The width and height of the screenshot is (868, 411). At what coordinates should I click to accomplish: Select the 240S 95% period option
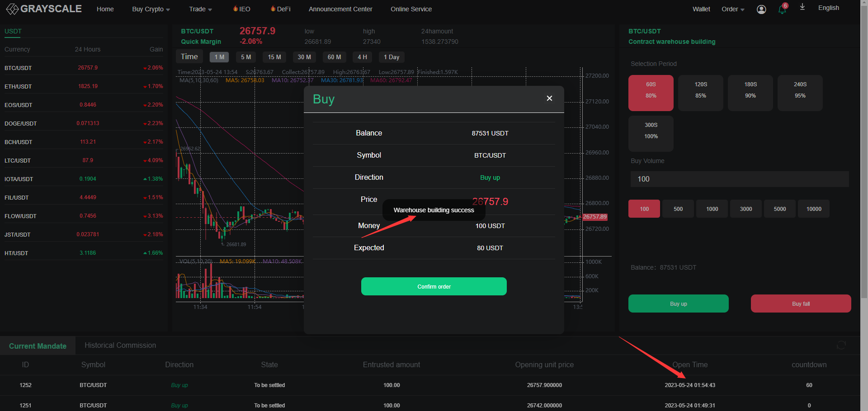[x=800, y=93]
